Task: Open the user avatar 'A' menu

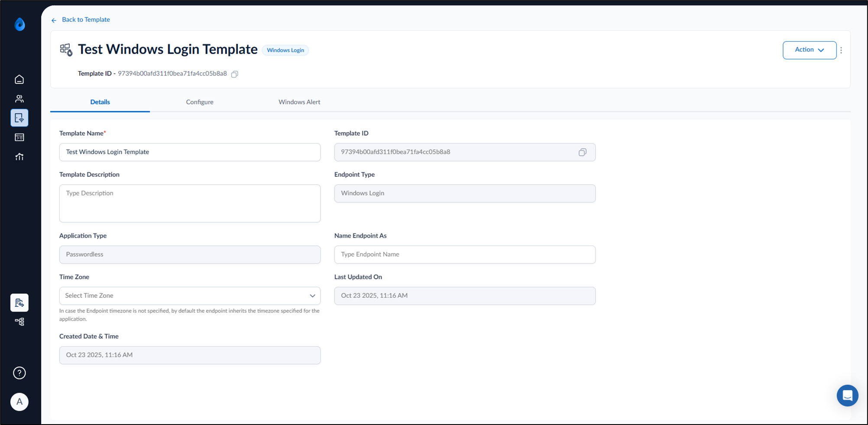Action: pos(19,402)
